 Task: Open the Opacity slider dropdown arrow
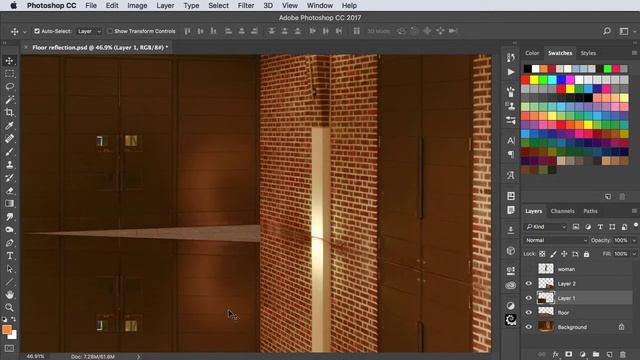(x=634, y=240)
